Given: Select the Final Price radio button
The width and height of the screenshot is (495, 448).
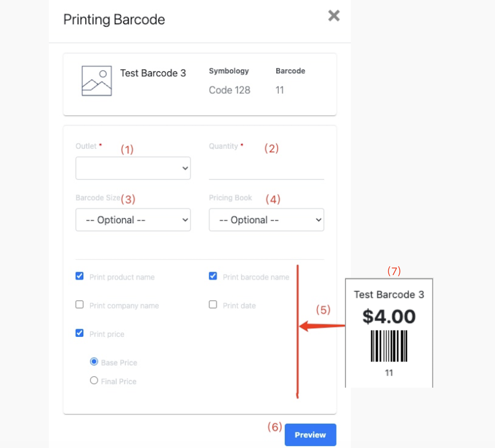Looking at the screenshot, I should [94, 380].
